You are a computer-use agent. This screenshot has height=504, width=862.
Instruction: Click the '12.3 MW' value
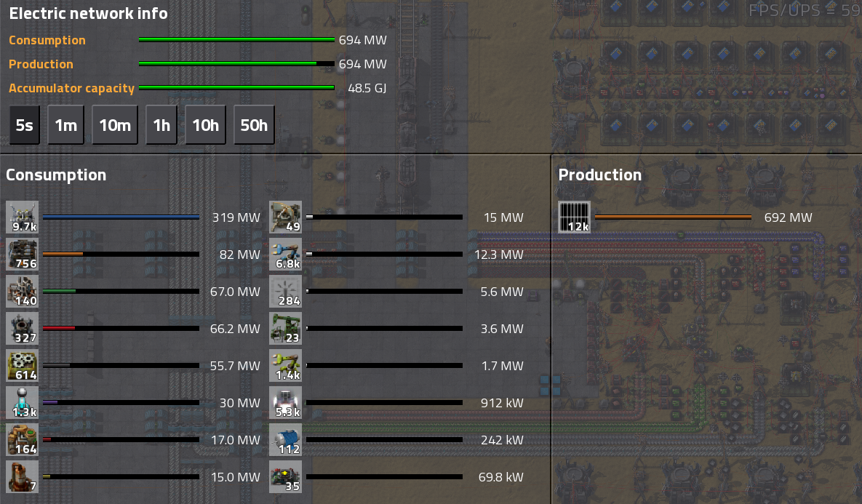[x=499, y=255]
